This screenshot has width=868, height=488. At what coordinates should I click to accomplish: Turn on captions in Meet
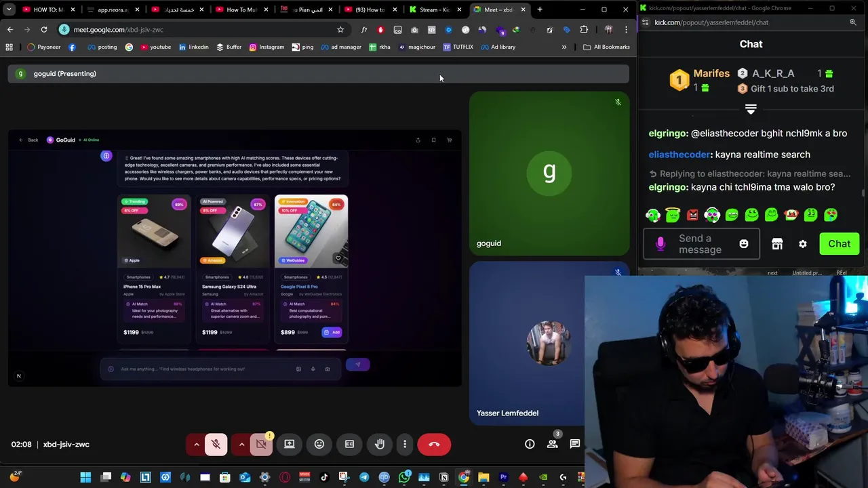pyautogui.click(x=349, y=445)
